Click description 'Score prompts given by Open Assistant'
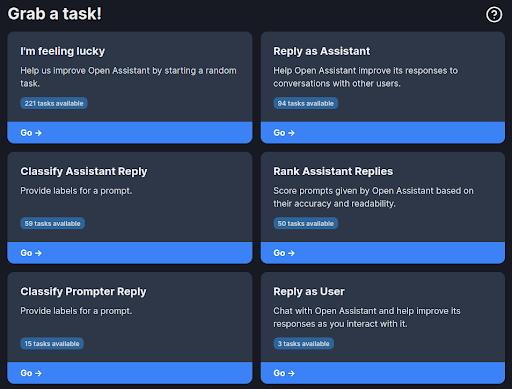This screenshot has height=389, width=512. point(373,197)
